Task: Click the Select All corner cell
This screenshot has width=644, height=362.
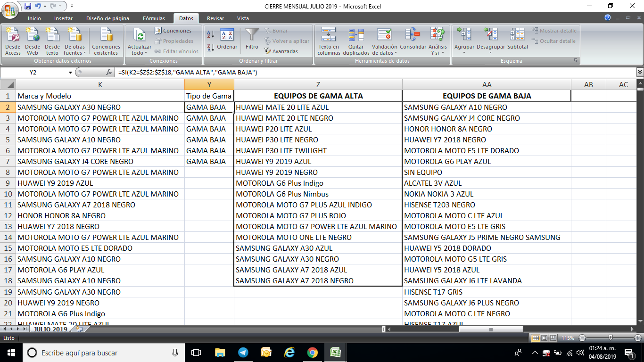Action: [8, 84]
